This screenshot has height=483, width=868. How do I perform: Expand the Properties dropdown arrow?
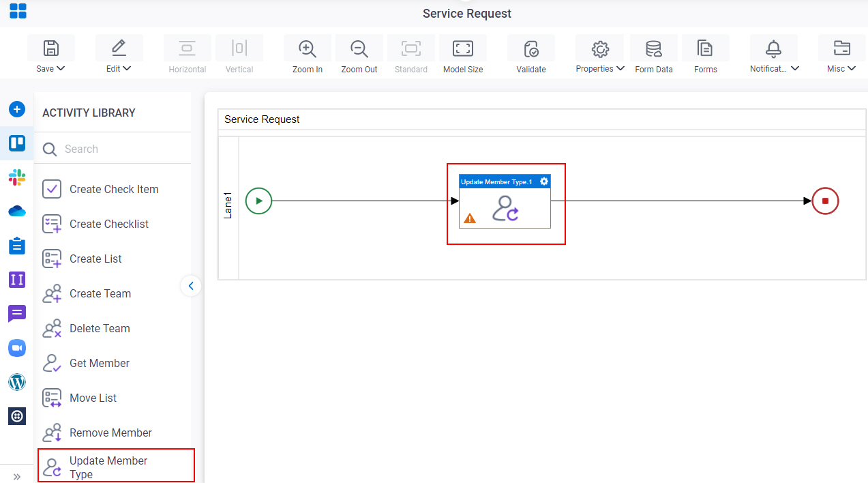[x=620, y=68]
